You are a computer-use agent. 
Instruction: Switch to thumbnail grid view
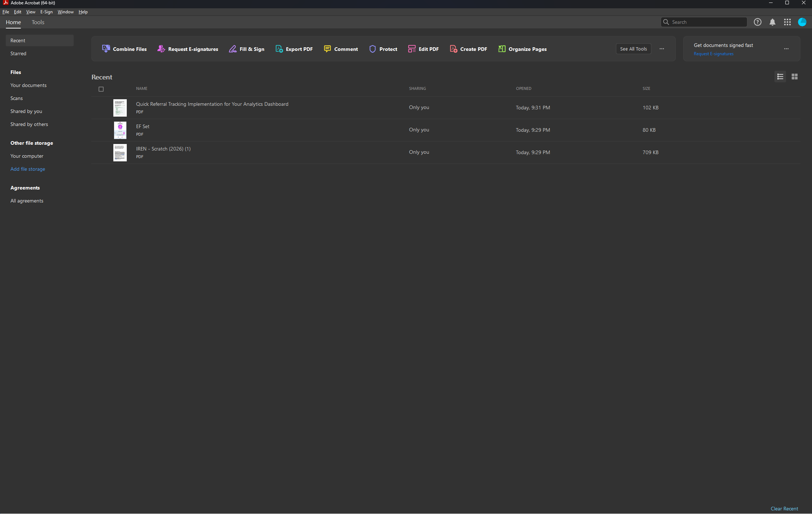[x=794, y=77]
